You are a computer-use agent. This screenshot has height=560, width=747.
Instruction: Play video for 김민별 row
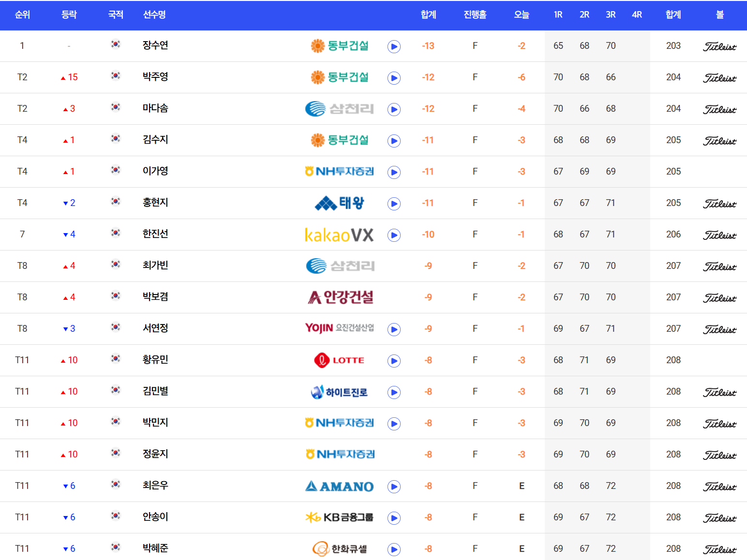(x=394, y=392)
